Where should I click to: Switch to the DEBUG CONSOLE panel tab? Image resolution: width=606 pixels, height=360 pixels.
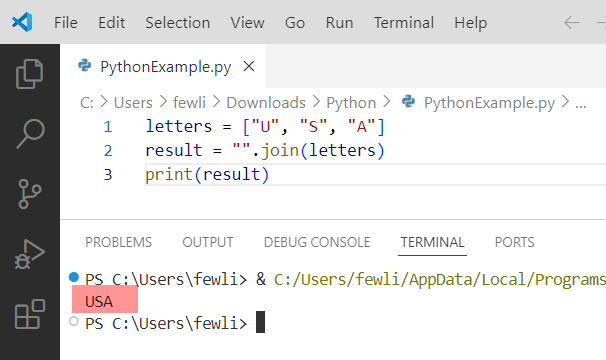(317, 242)
